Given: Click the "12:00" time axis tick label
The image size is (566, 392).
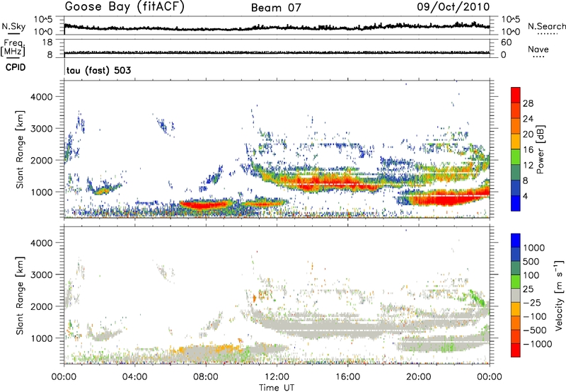Looking at the screenshot, I should point(277,377).
